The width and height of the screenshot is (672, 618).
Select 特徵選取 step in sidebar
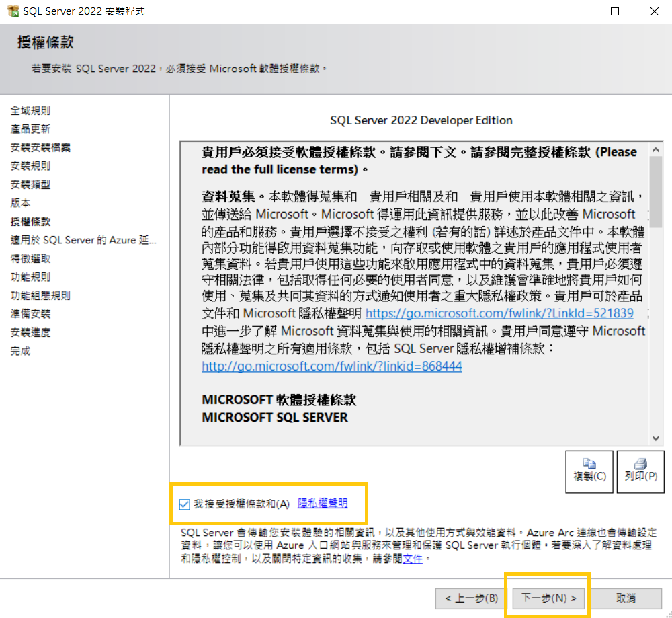pos(30,259)
